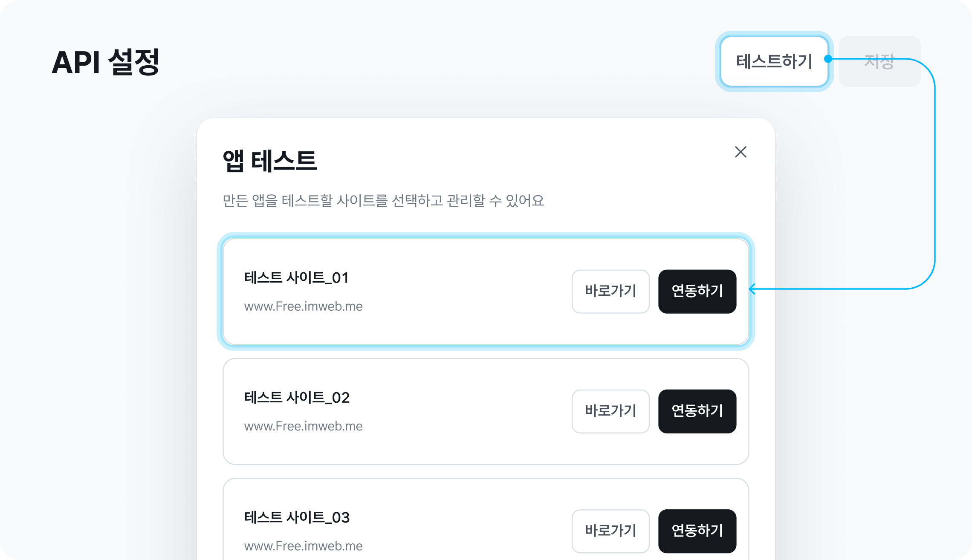Image resolution: width=972 pixels, height=560 pixels.
Task: Select the 테스트 사이트_03 name
Action: [x=297, y=517]
